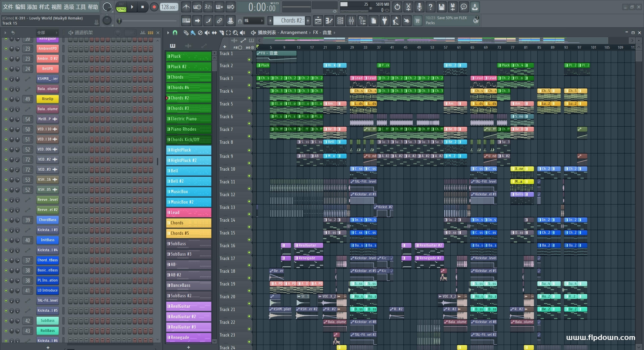Toggle PAT/SONG mode switch
This screenshot has height=350, width=644.
click(121, 7)
